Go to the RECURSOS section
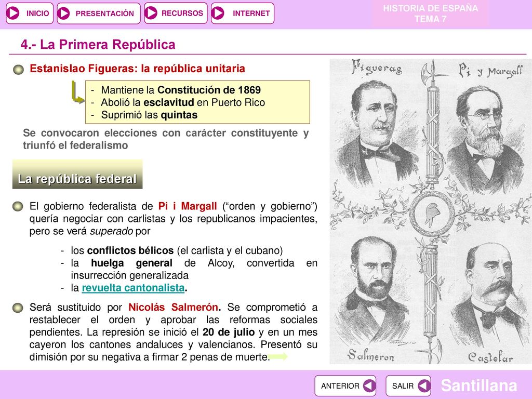This screenshot has width=532, height=399. coord(176,13)
